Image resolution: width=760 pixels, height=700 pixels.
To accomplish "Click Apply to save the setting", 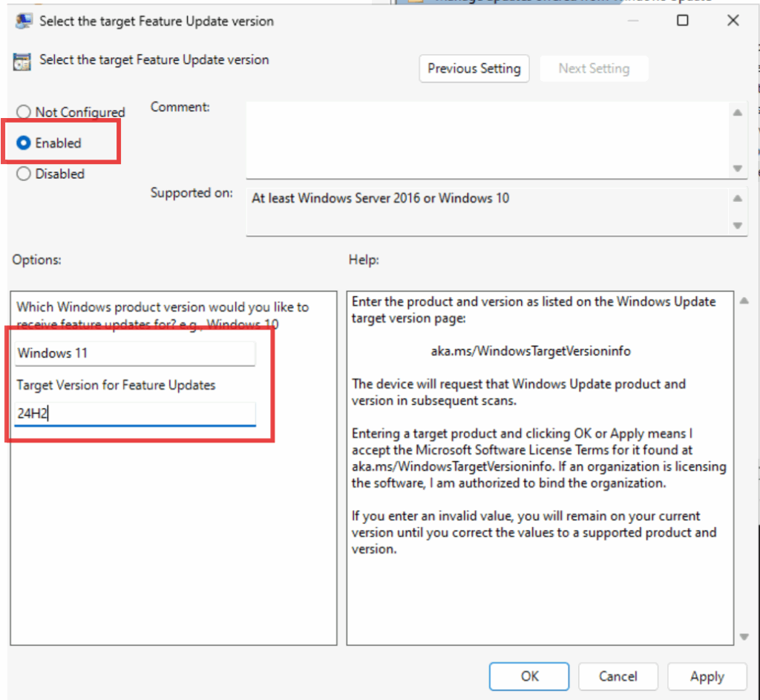I will pos(707,676).
